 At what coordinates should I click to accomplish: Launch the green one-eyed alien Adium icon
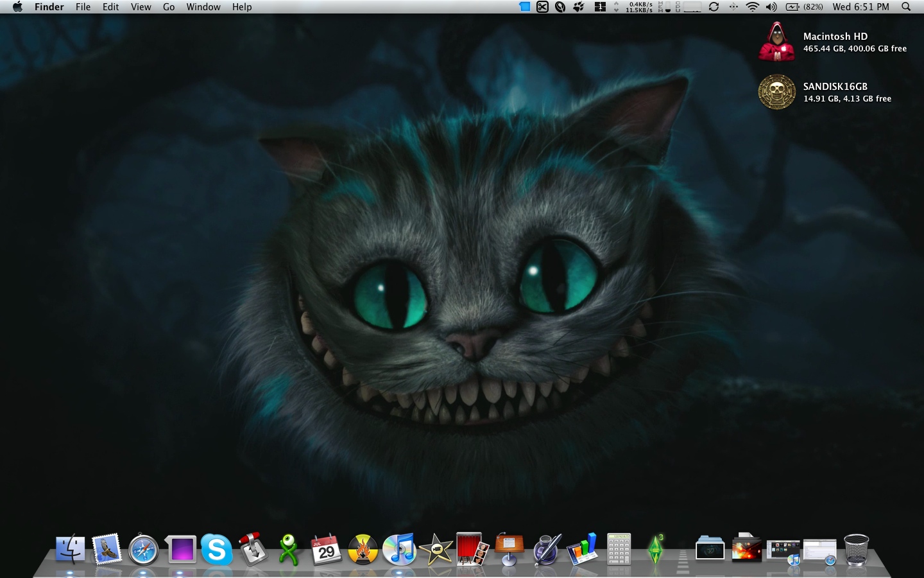click(x=289, y=550)
